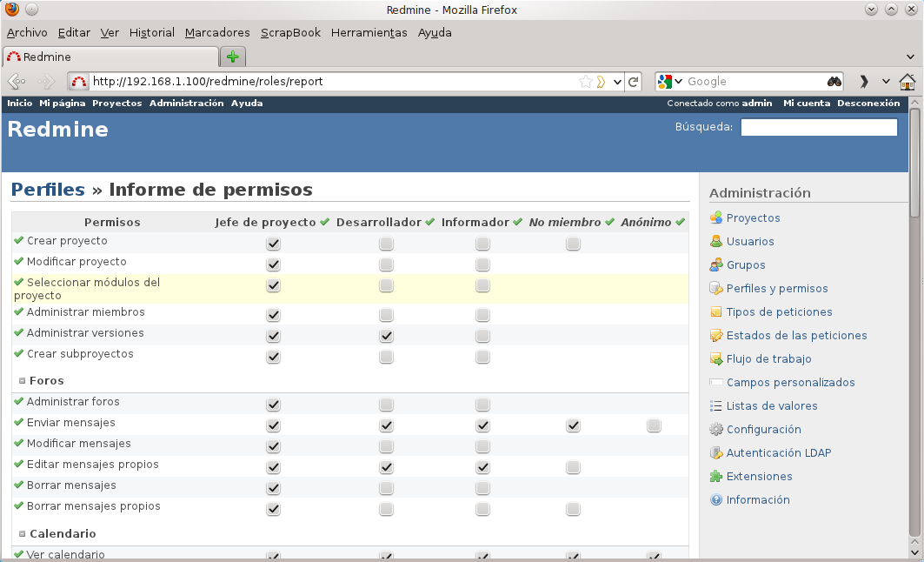Click the URL address bar
Image resolution: width=924 pixels, height=562 pixels.
333,82
